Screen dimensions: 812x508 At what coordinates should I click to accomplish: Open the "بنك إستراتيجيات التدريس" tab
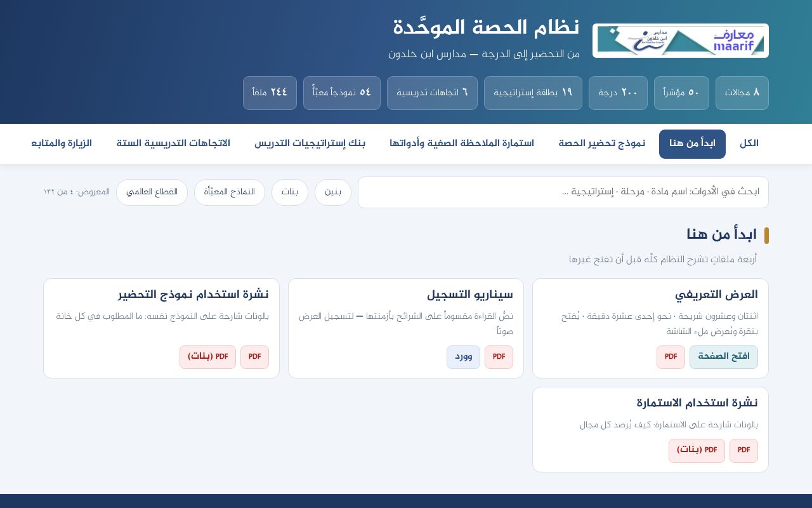[310, 144]
